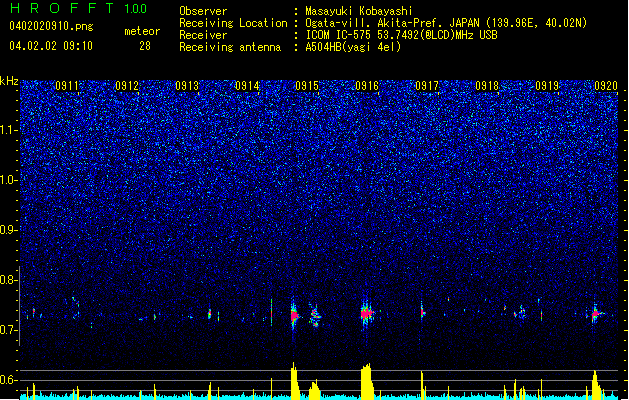Image resolution: width=629 pixels, height=400 pixels.
Task: Click the 0918 time marker
Action: coord(487,86)
